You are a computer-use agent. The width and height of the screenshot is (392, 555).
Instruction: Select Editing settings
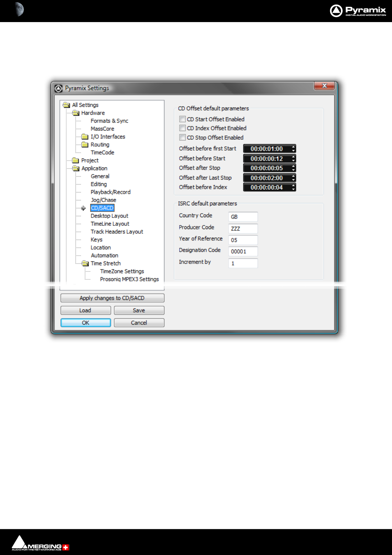pos(99,184)
